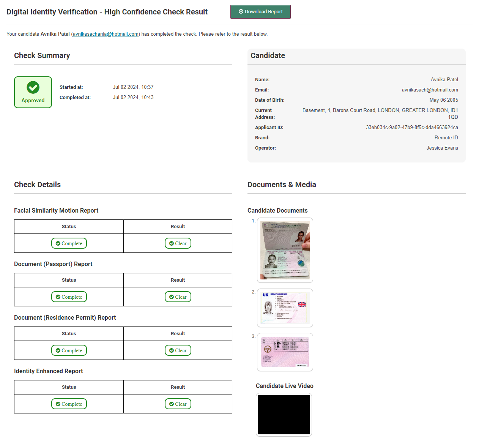Click Clear result badge for Residence Permit Report
The image size is (479, 448).
[x=178, y=350]
